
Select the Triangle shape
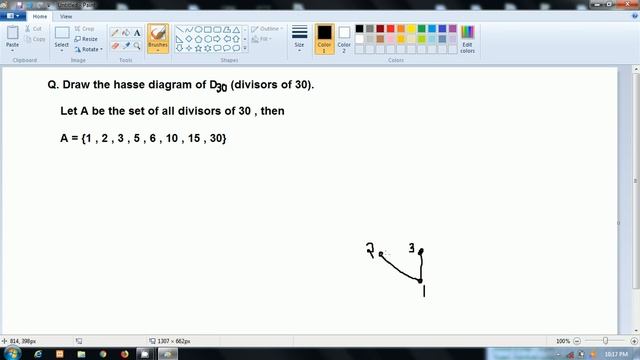tap(236, 29)
